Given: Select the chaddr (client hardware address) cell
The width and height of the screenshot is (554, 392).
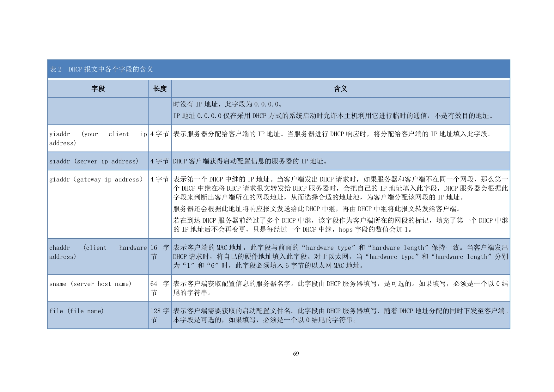Looking at the screenshot, I should [x=98, y=252].
